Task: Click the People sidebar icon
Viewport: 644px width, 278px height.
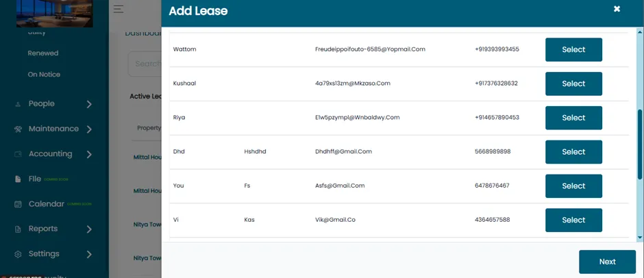Action: [x=18, y=104]
